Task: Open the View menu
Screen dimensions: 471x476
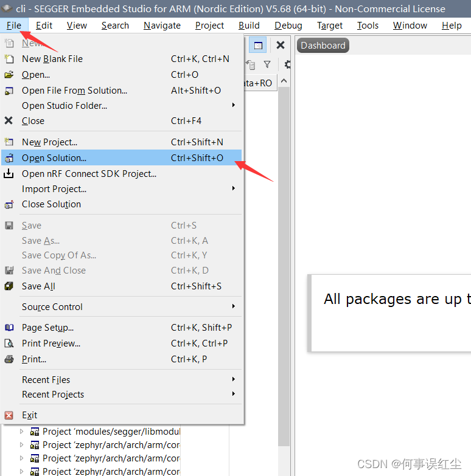Action: 77,26
